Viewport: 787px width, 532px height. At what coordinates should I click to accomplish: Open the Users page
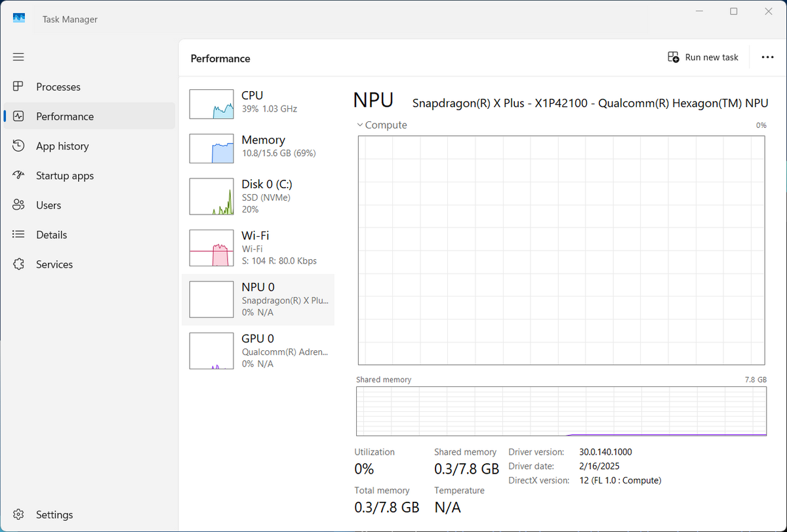pos(89,205)
